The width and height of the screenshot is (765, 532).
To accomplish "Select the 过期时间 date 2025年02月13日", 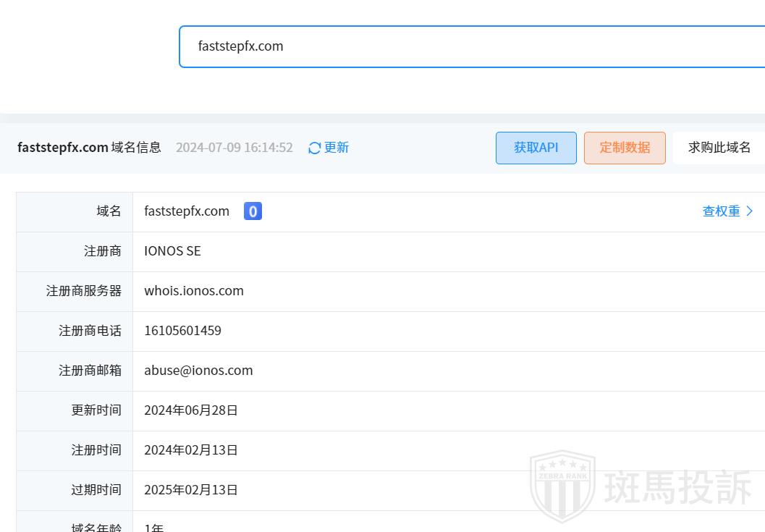I will pyautogui.click(x=191, y=490).
